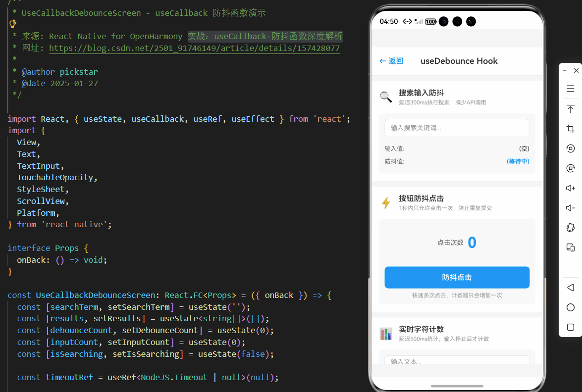
Task: Tap the emulator recent apps square
Action: (571, 327)
